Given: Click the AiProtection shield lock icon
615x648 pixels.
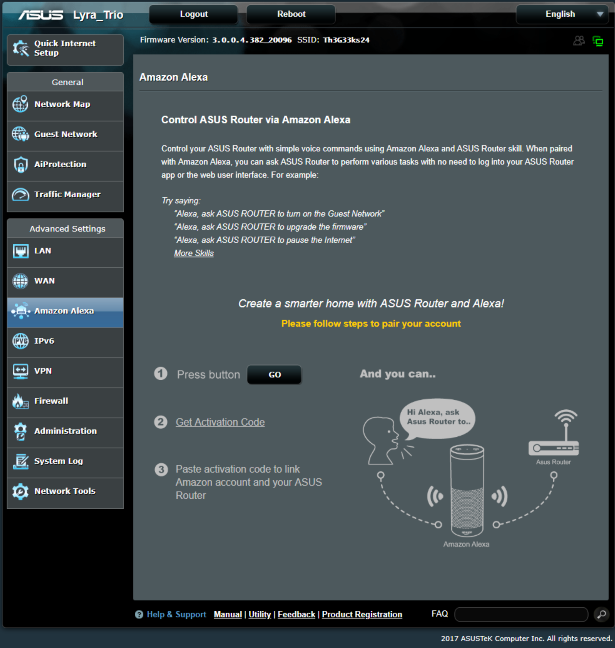Looking at the screenshot, I should tap(20, 164).
